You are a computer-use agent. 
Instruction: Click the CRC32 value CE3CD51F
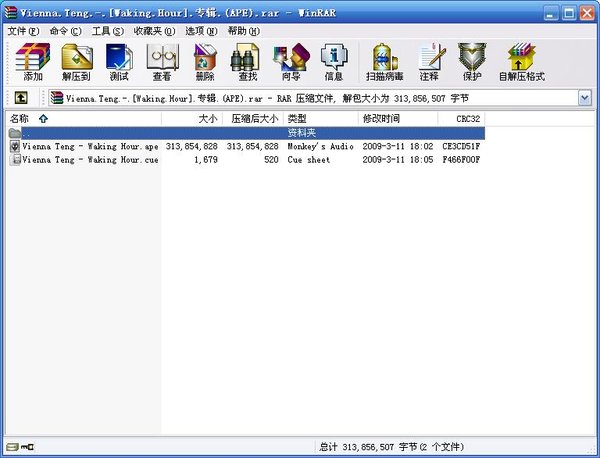pos(461,146)
